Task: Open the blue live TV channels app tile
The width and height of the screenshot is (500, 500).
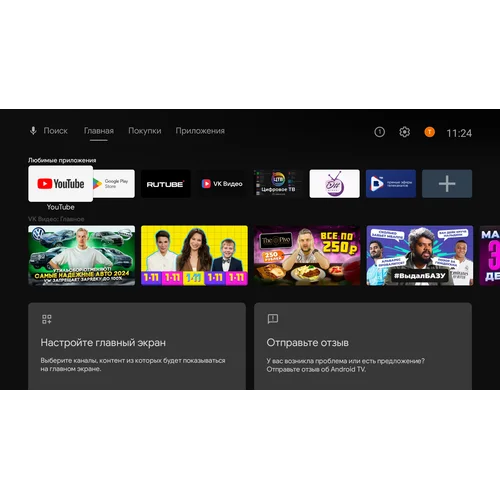Action: click(391, 184)
